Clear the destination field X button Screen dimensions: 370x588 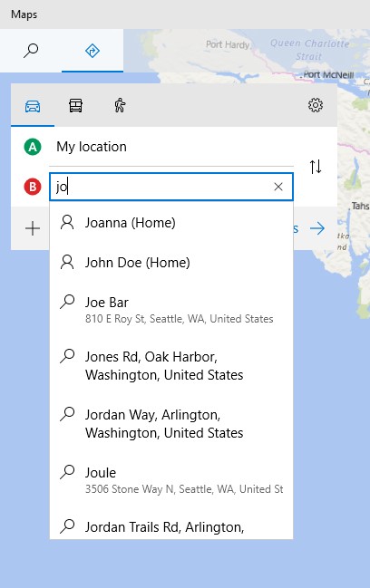click(278, 187)
